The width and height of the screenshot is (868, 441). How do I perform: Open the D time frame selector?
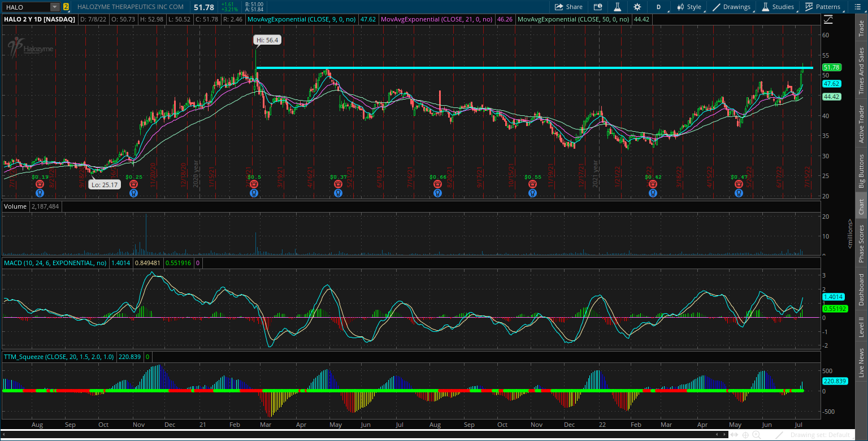tap(658, 7)
